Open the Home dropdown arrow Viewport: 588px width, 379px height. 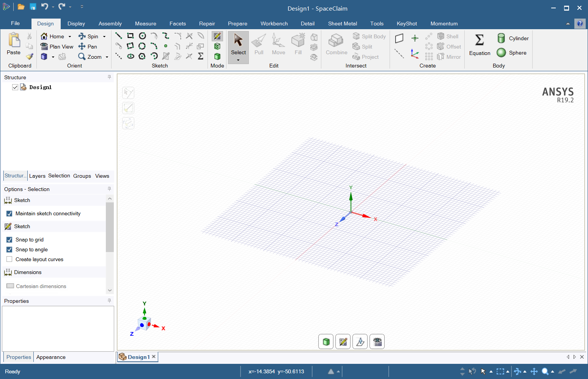coord(69,36)
